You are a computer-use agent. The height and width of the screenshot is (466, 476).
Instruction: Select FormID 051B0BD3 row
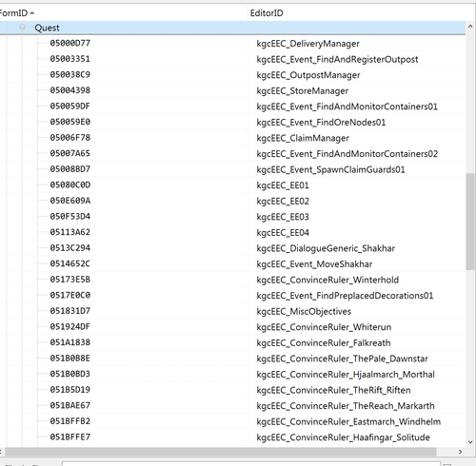click(232, 374)
